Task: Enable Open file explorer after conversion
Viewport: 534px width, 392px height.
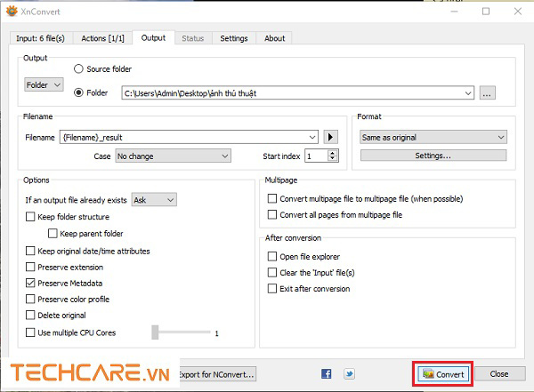Action: [x=272, y=257]
